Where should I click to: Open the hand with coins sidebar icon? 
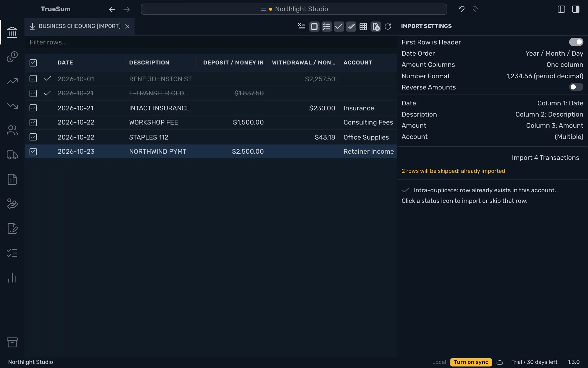(x=12, y=204)
